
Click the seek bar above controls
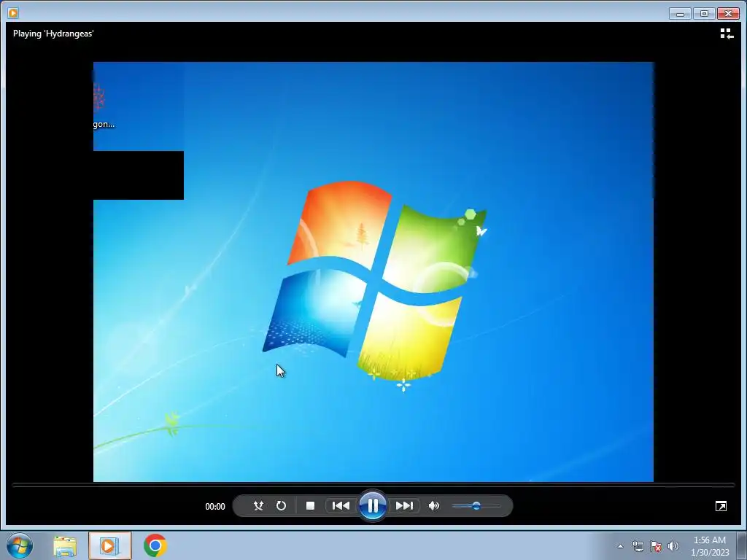coord(373,485)
